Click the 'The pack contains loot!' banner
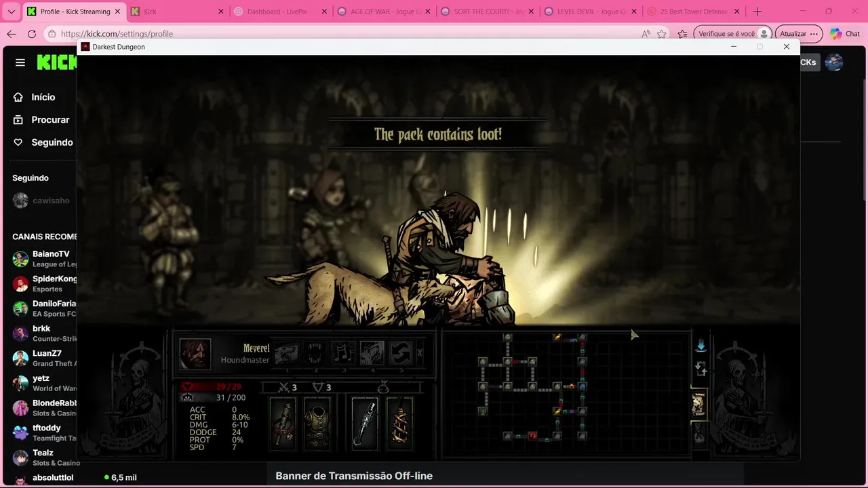This screenshot has width=868, height=488. 438,134
